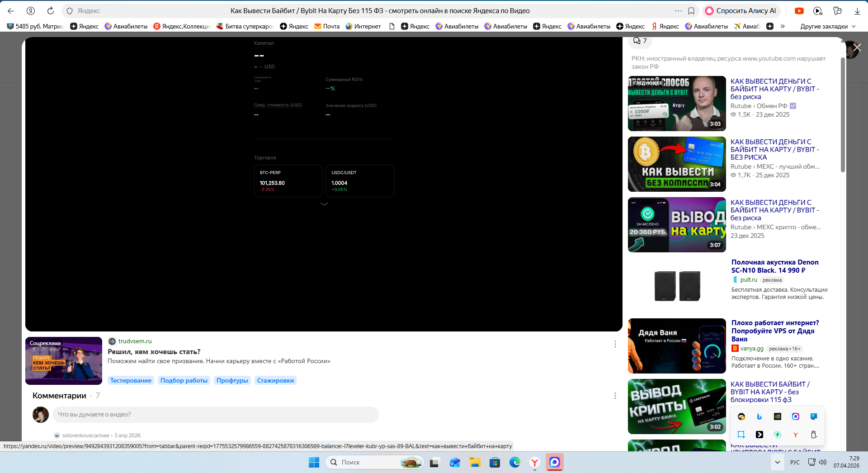Open the Windows Start menu
Viewport: 868px width, 473px height.
[314, 462]
